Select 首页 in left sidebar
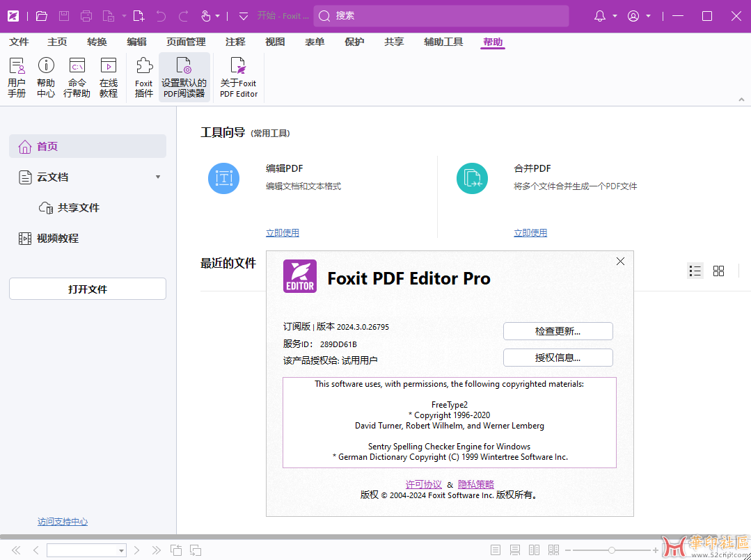 point(88,147)
